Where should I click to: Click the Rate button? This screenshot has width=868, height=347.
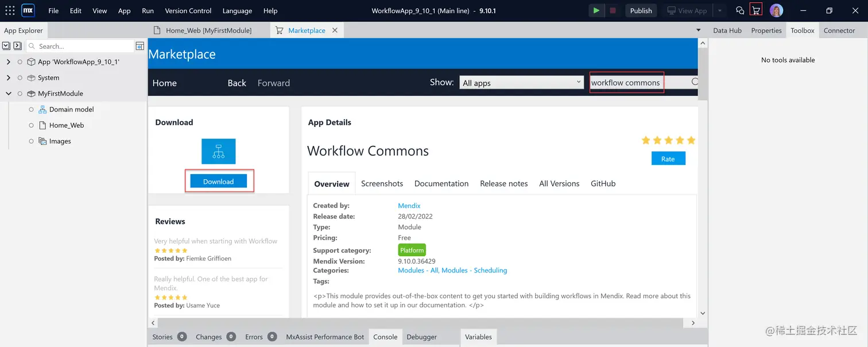(668, 159)
